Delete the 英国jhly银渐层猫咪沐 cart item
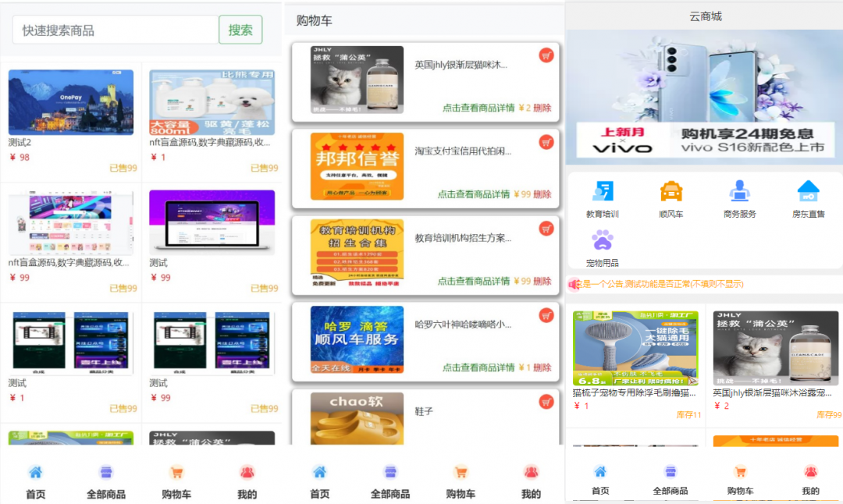The width and height of the screenshot is (843, 504). click(x=542, y=108)
